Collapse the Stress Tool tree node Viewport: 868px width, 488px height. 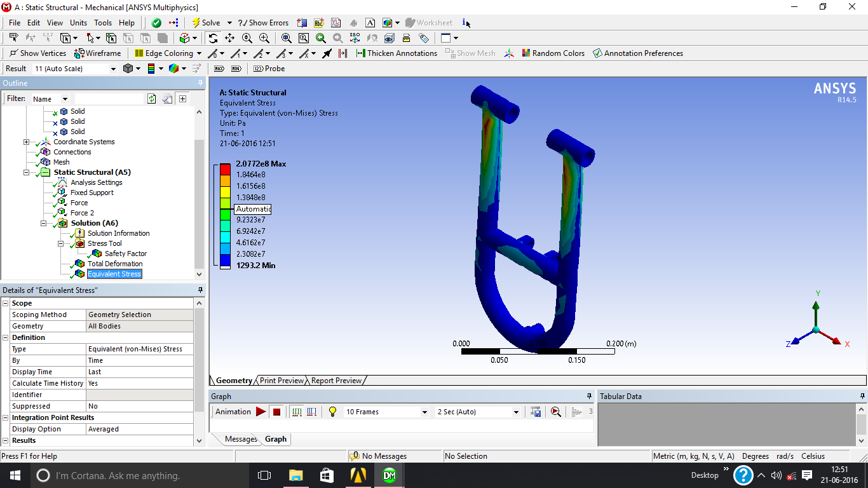[x=61, y=243]
